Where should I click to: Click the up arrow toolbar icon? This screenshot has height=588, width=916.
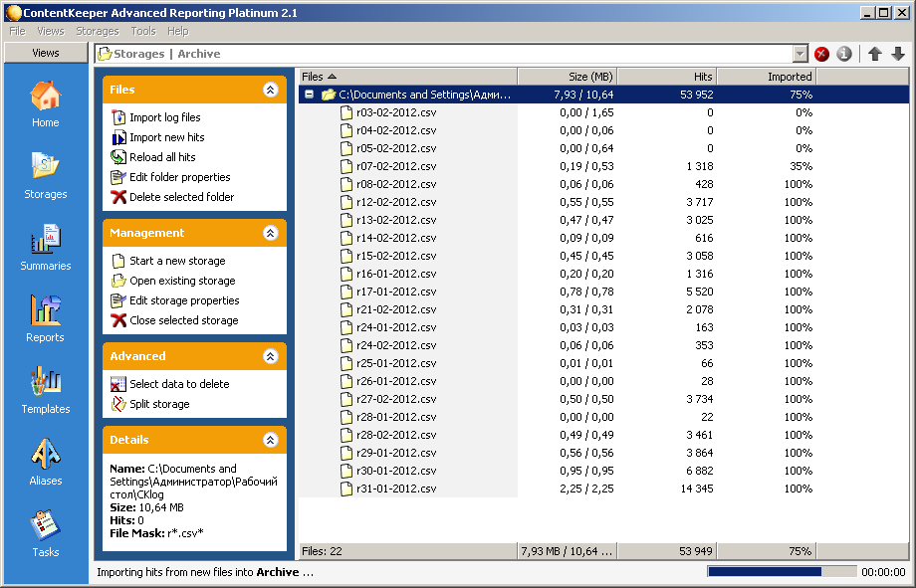coord(874,54)
